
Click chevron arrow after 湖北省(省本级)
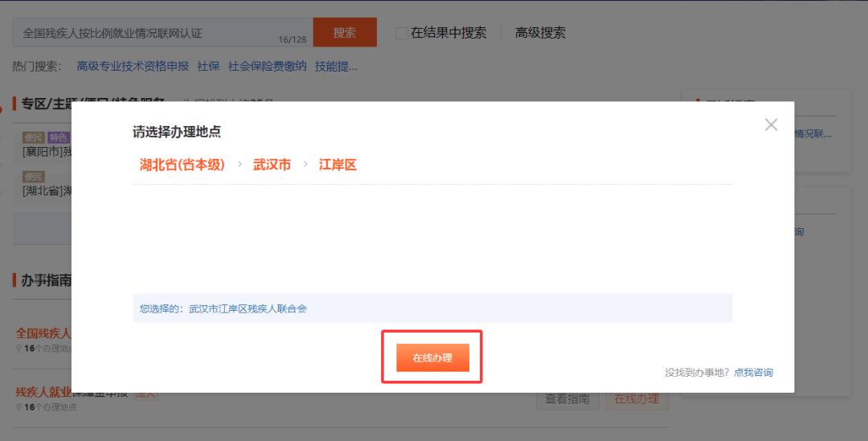[240, 165]
